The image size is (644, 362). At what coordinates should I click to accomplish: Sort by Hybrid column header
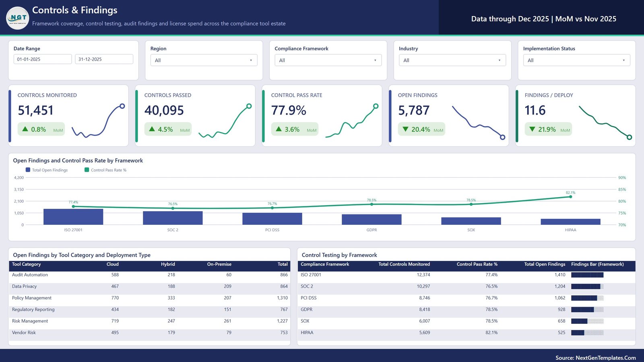[168, 264]
